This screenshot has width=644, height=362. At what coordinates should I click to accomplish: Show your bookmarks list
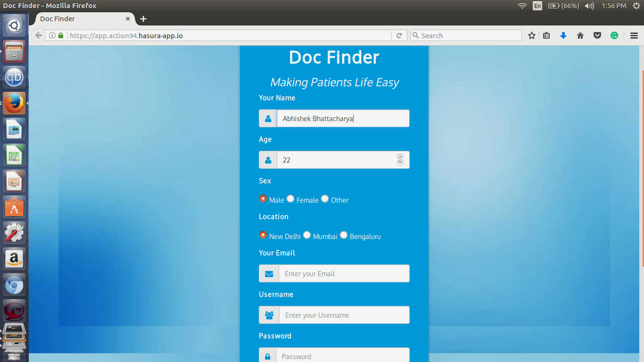pyautogui.click(x=546, y=35)
